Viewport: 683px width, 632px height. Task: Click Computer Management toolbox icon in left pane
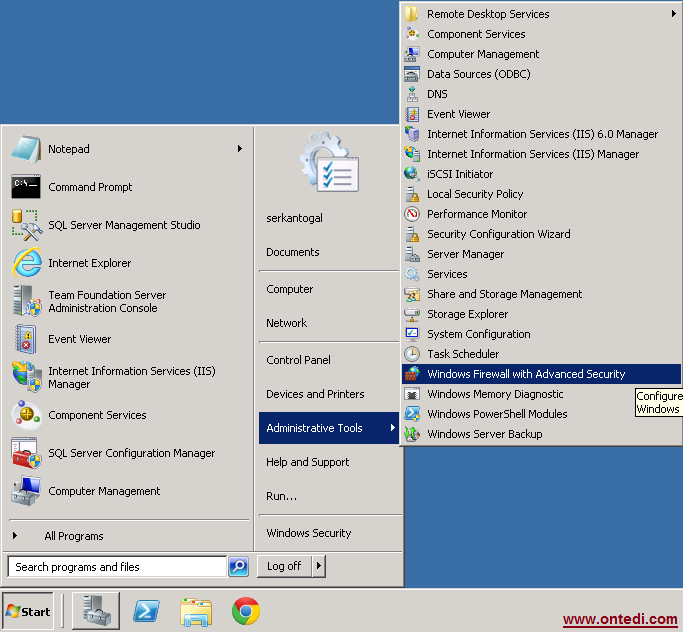(x=26, y=491)
